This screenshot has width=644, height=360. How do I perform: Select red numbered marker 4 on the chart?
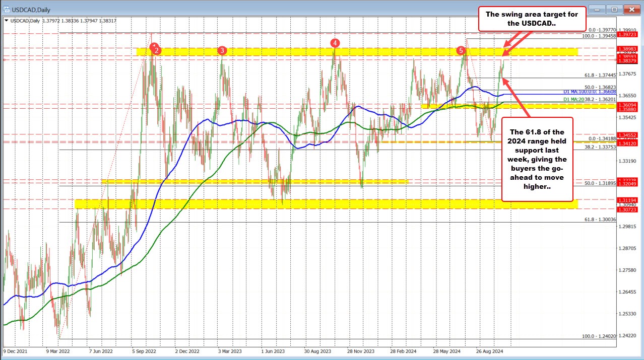pos(334,43)
